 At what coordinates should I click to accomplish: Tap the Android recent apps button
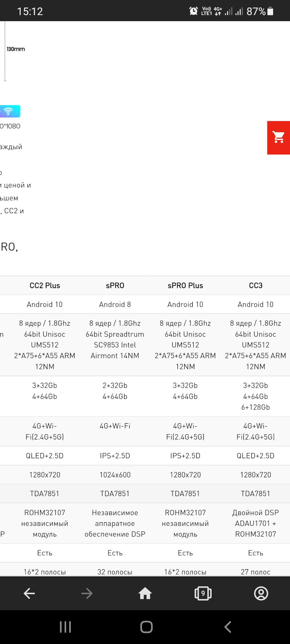(x=65, y=627)
